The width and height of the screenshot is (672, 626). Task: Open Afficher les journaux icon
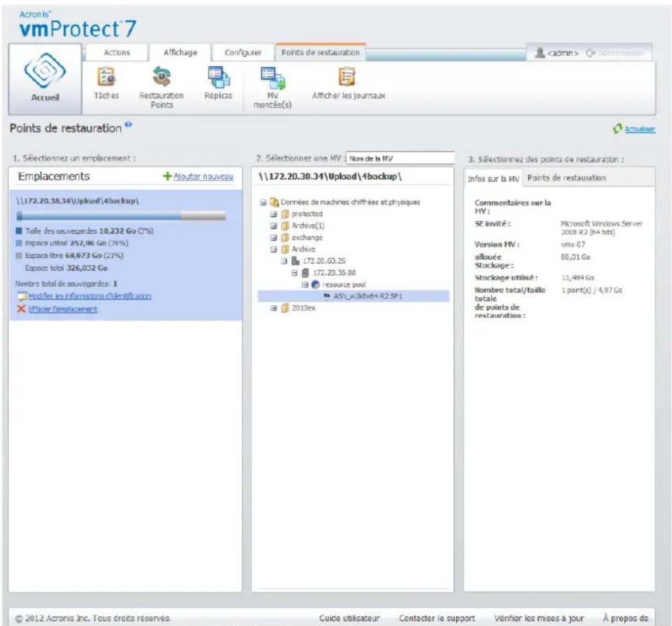[347, 77]
